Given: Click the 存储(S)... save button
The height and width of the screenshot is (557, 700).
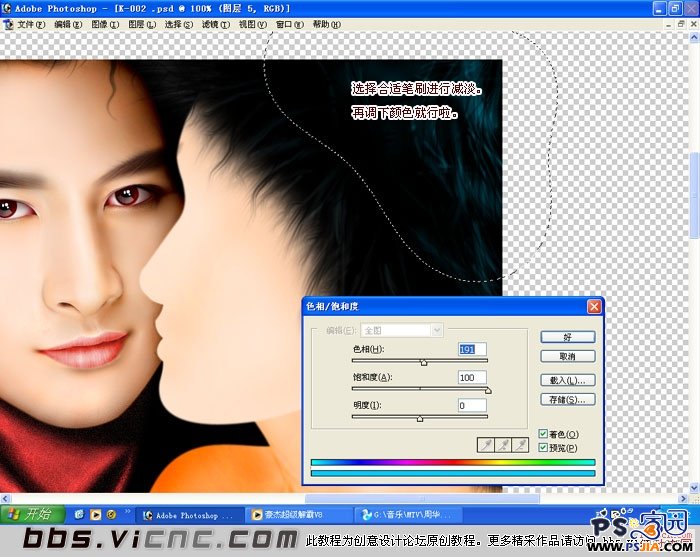Looking at the screenshot, I should coord(567,399).
